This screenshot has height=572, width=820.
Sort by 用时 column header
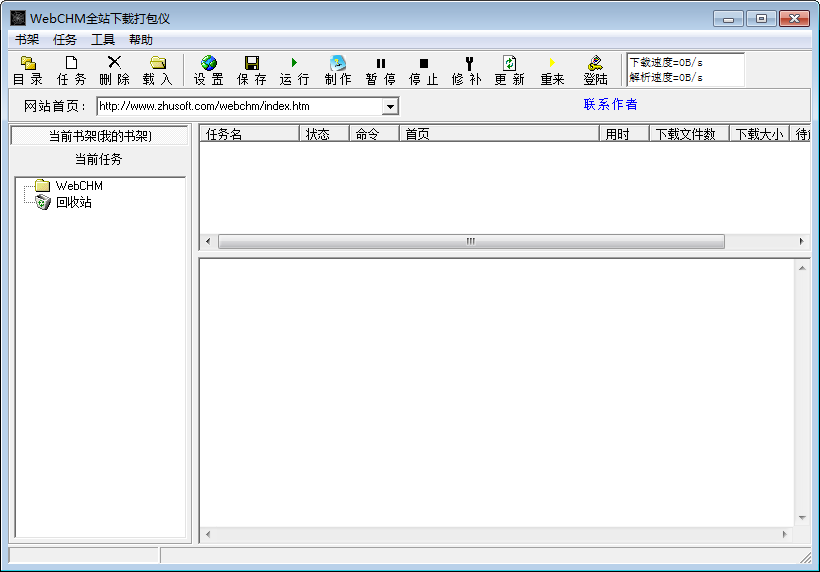(x=624, y=134)
